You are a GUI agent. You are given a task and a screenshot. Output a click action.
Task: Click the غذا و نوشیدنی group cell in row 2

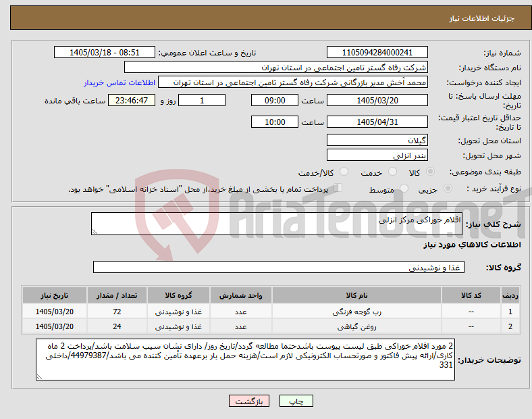[x=178, y=326]
